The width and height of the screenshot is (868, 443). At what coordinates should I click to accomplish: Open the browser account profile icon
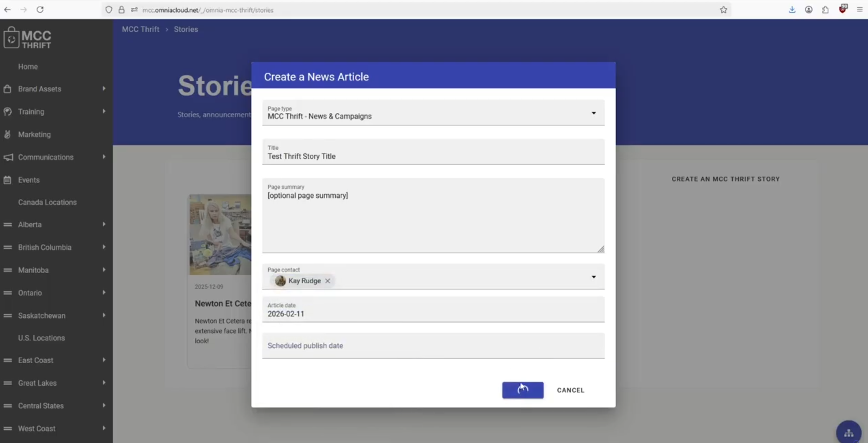click(x=809, y=10)
